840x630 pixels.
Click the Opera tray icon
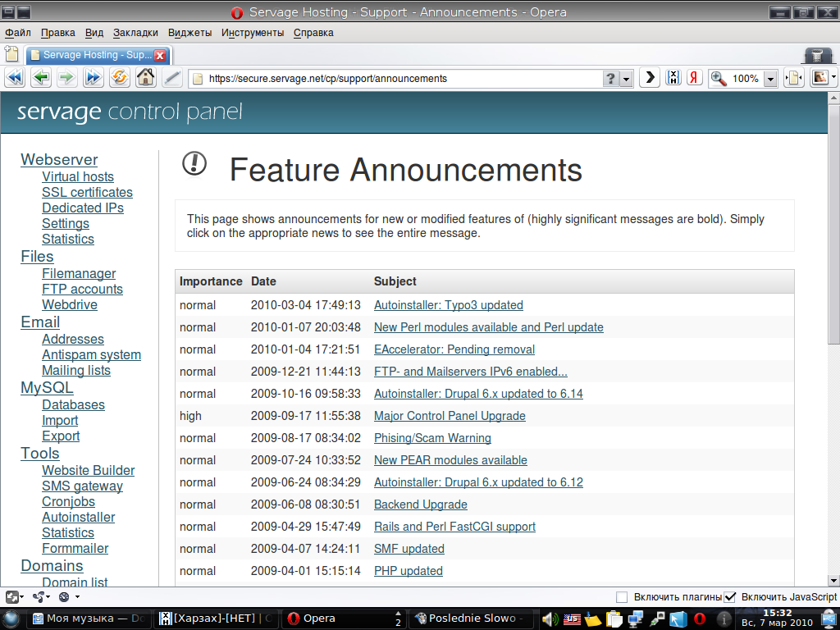click(x=699, y=619)
